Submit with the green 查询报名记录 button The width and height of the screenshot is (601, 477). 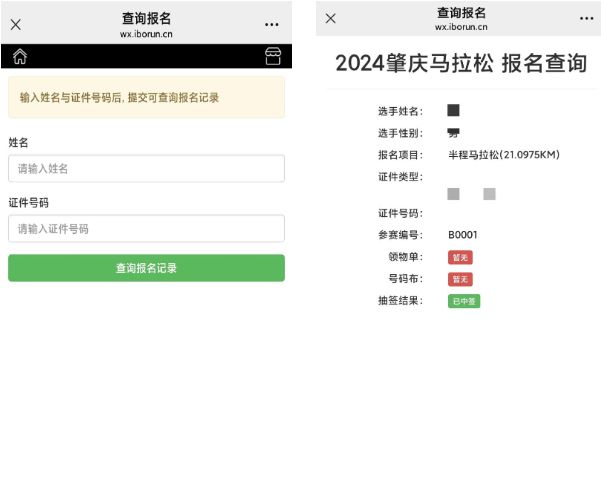146,268
